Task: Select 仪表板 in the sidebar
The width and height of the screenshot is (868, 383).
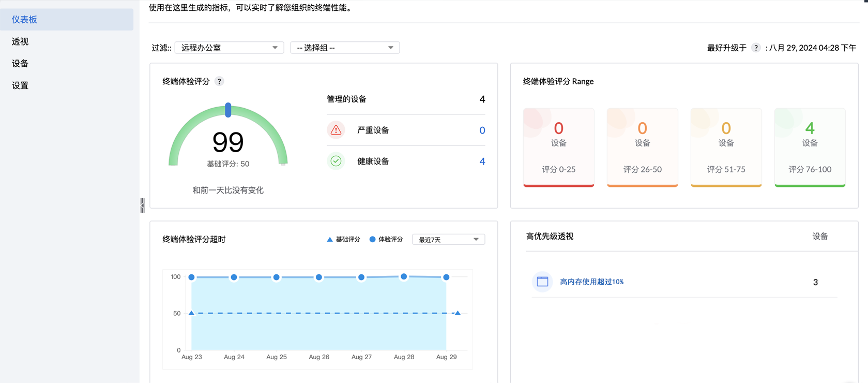Action: pos(24,20)
